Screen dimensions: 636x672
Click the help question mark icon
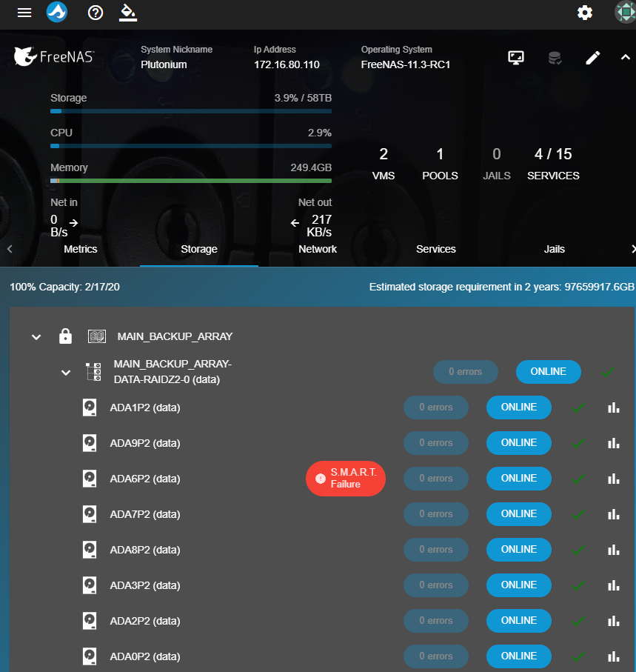(x=95, y=13)
